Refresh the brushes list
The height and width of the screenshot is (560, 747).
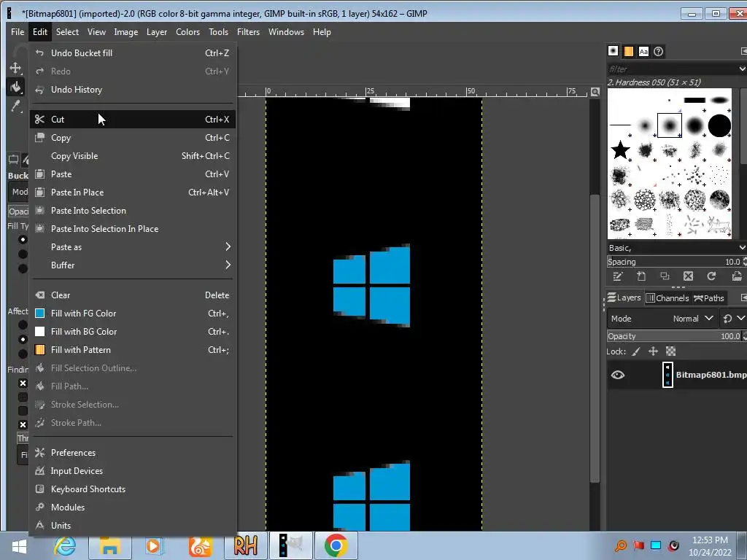[712, 276]
